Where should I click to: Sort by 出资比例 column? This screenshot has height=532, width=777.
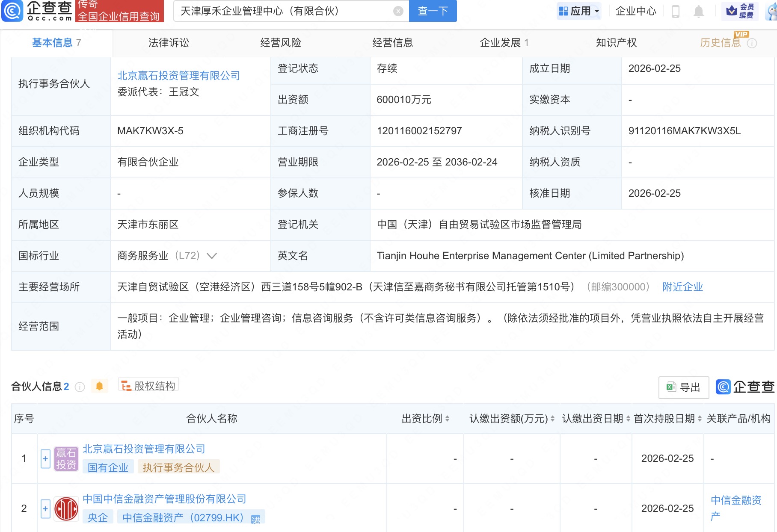(x=447, y=419)
